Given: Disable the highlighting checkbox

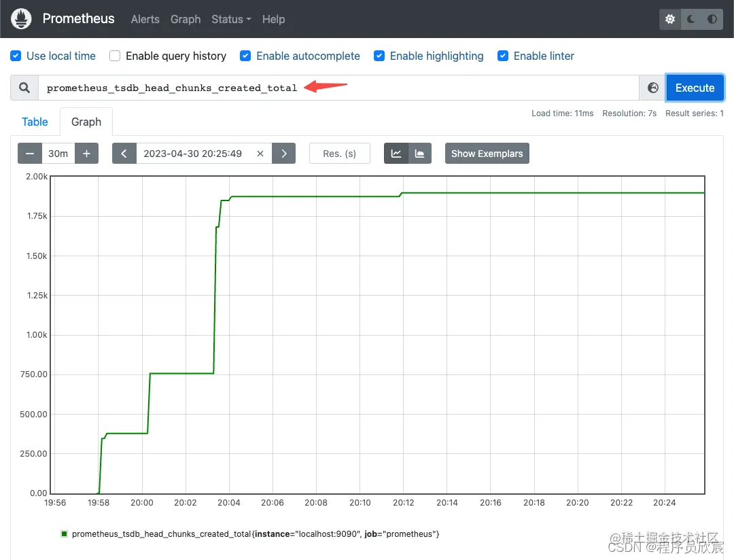Looking at the screenshot, I should click(379, 56).
